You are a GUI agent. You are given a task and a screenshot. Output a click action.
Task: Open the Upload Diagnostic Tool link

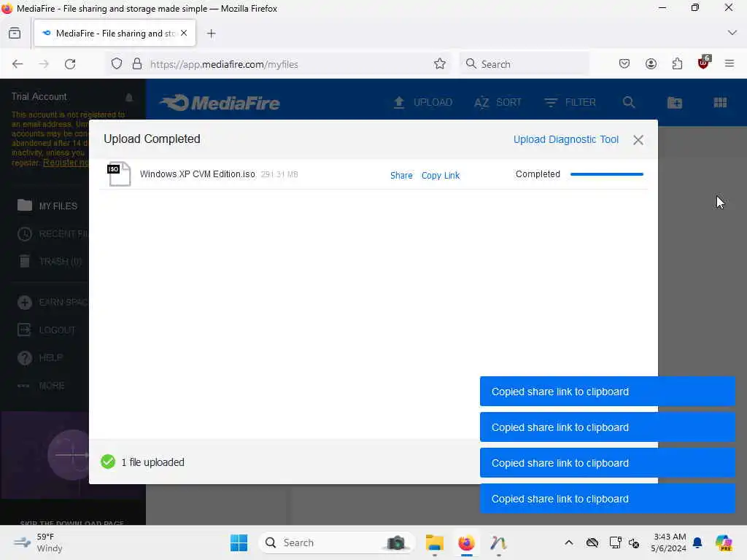(x=565, y=139)
